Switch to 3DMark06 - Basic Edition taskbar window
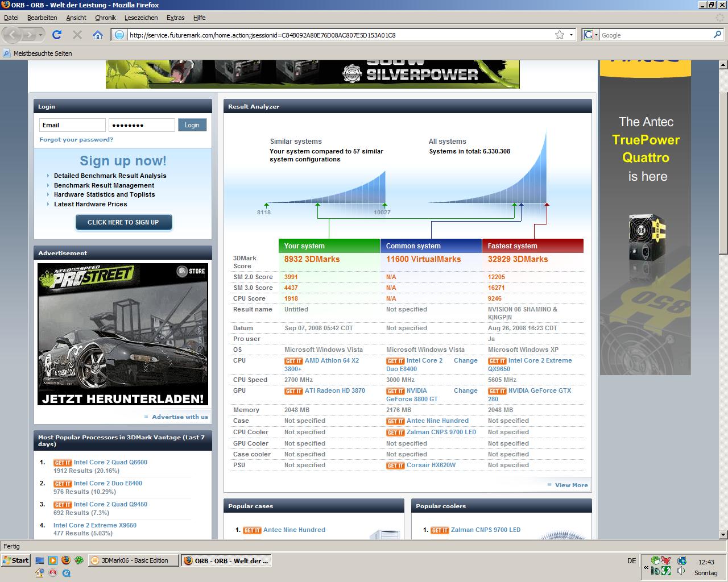 click(x=134, y=560)
